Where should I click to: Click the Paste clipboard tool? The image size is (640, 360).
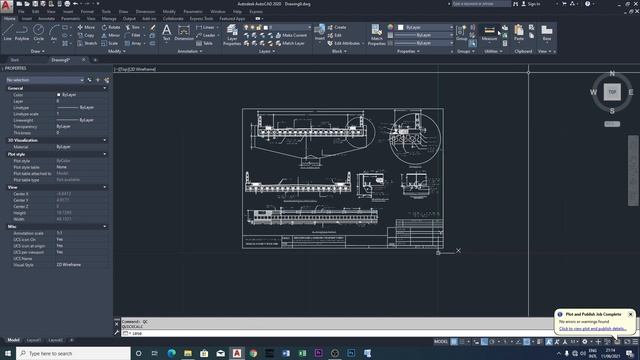[519, 33]
